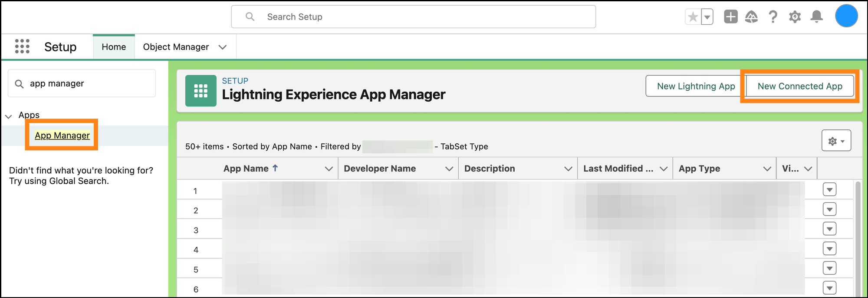868x298 pixels.
Task: Sort by App Name column header
Action: click(250, 169)
